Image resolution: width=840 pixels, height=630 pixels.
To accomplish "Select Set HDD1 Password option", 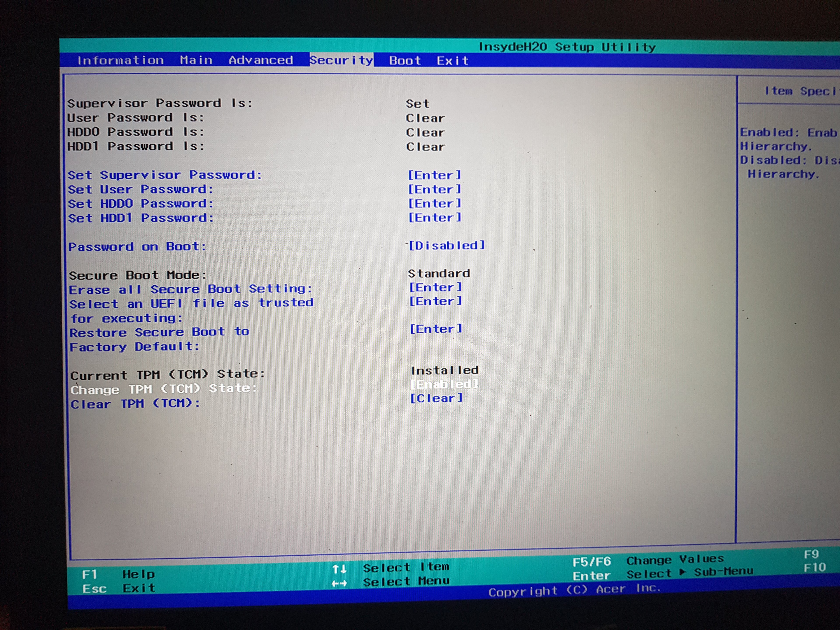I will [x=140, y=218].
